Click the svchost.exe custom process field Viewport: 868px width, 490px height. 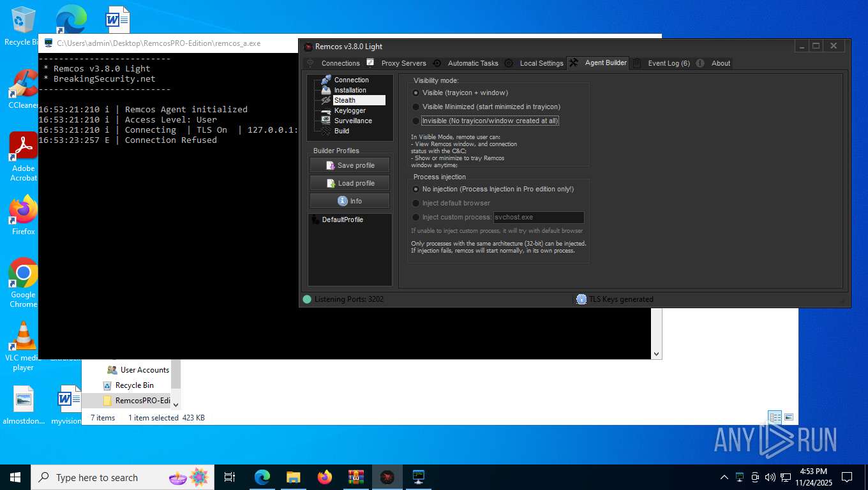[539, 217]
